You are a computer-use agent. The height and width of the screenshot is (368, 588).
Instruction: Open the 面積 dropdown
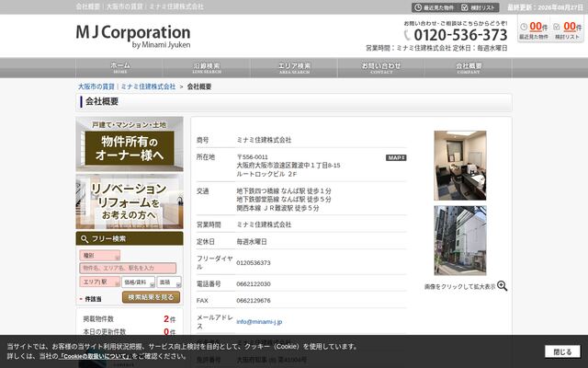click(x=169, y=282)
